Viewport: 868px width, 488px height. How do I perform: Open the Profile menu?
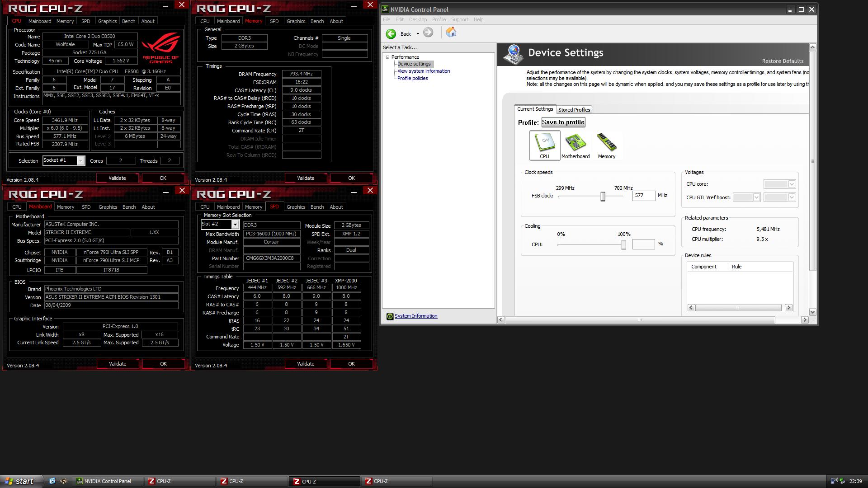pyautogui.click(x=439, y=19)
